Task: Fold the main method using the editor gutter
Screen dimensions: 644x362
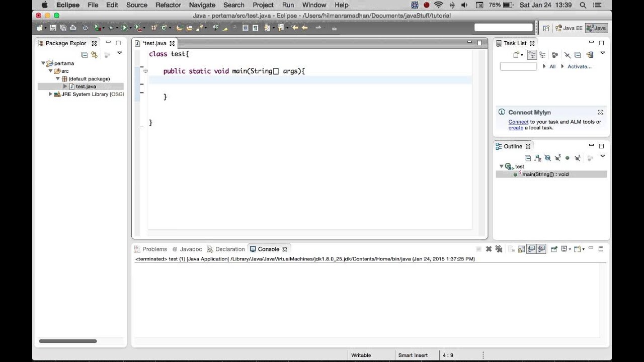Action: tap(145, 71)
